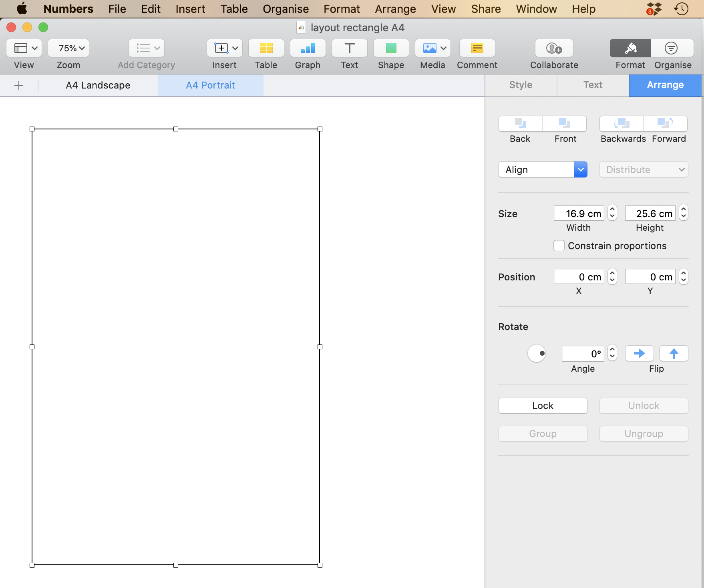The width and height of the screenshot is (704, 588).
Task: Flip the shape vertically
Action: tap(674, 353)
